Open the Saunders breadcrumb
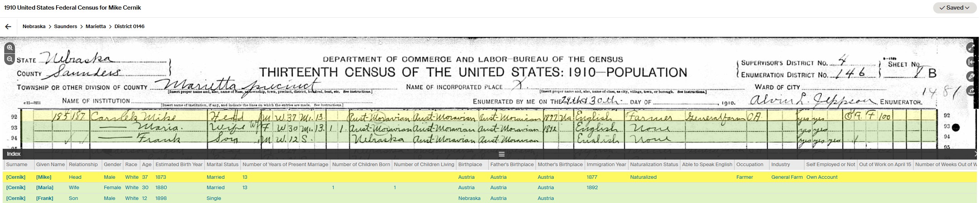980x203 pixels. click(65, 27)
